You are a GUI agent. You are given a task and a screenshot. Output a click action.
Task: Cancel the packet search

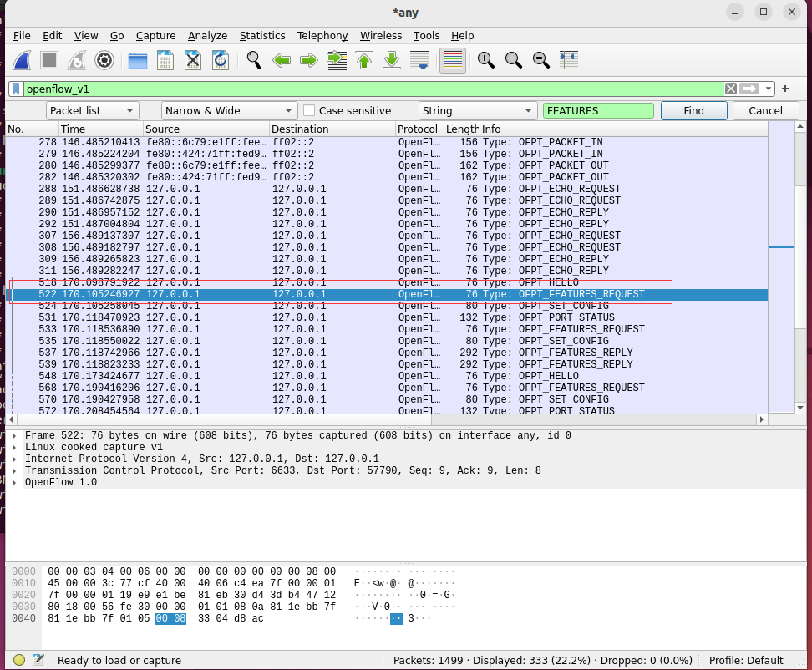tap(765, 111)
